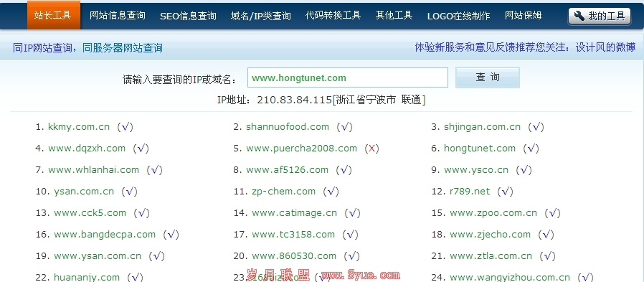Click the check mark beside shannuofood.com

pyautogui.click(x=344, y=127)
